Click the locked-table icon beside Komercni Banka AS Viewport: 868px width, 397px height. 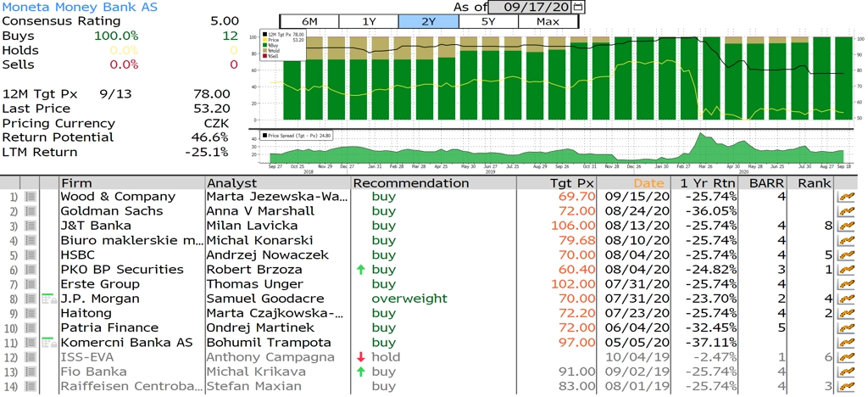tap(50, 342)
